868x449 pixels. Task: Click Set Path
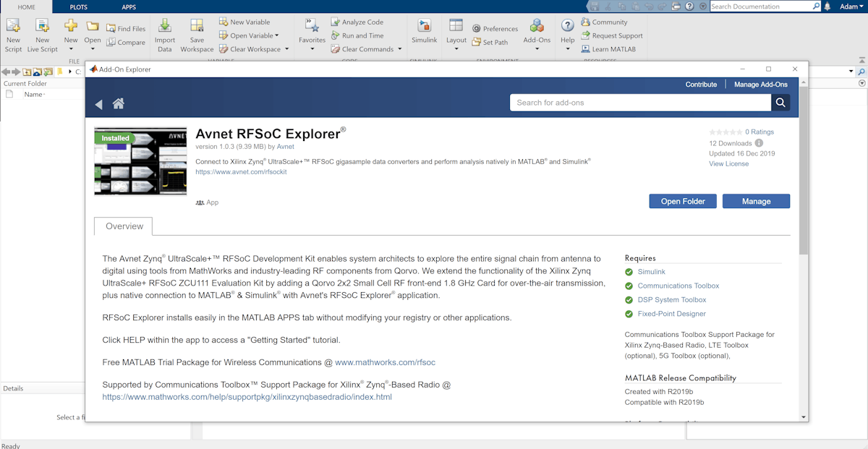point(490,43)
